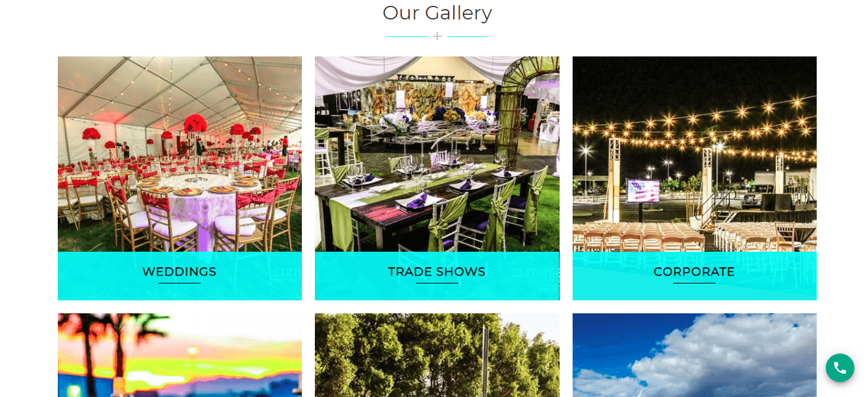Open the WEDDINGS gallery label
Screen dimensions: 868x397
point(179,272)
